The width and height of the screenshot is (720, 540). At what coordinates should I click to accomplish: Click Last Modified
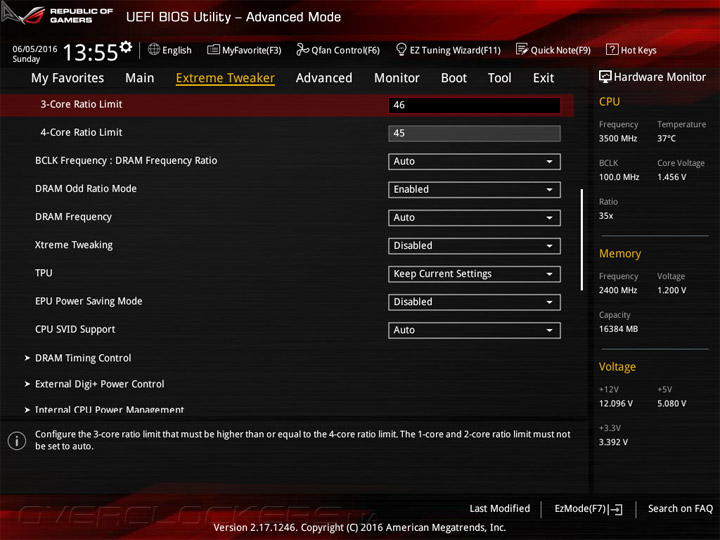[x=500, y=508]
